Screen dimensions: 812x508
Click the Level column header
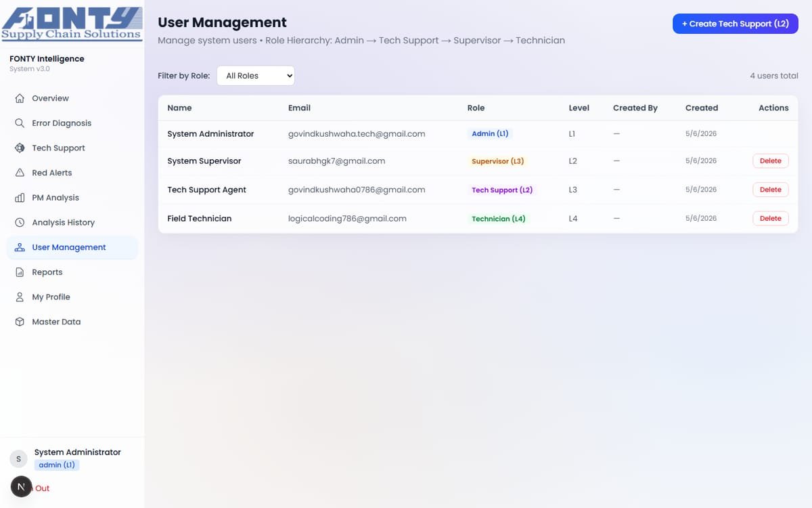click(579, 108)
